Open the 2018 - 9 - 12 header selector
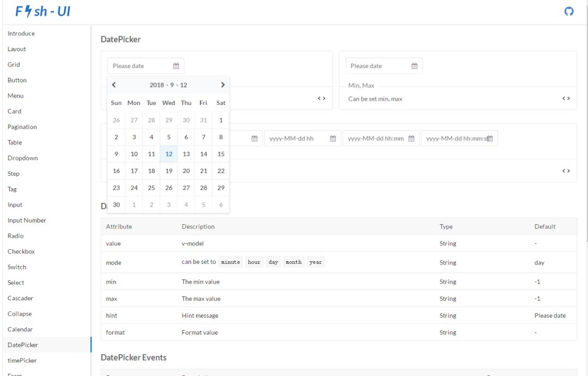Image resolution: width=588 pixels, height=376 pixels. click(168, 85)
